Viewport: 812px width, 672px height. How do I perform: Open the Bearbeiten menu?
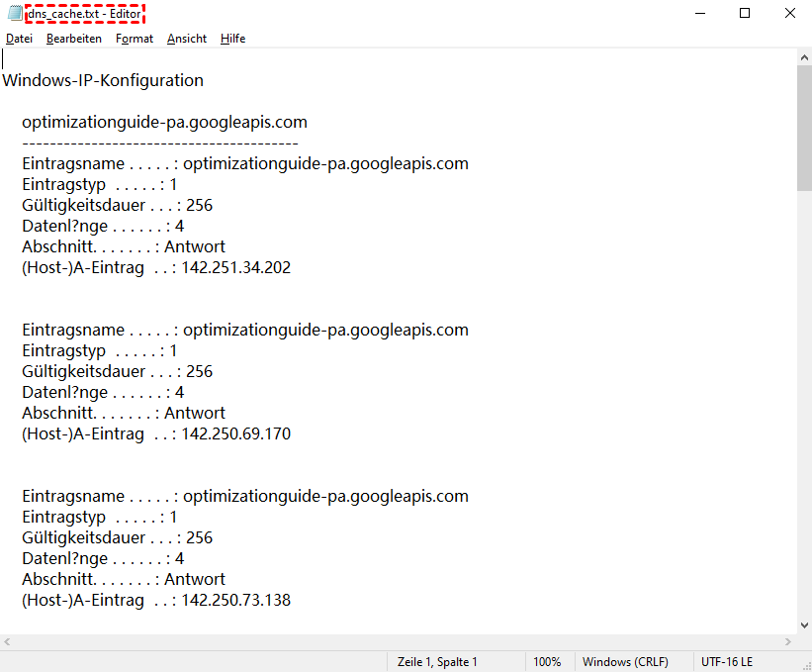pos(74,39)
